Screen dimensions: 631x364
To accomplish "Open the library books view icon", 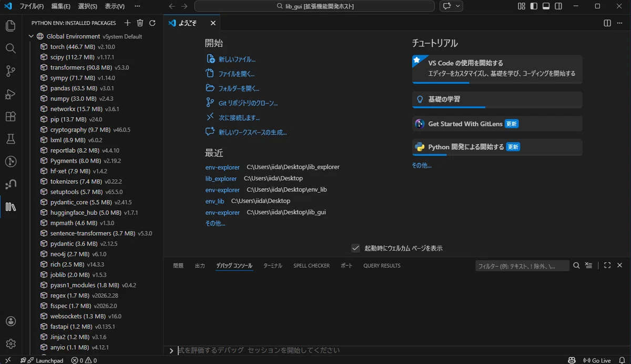I will point(11,207).
